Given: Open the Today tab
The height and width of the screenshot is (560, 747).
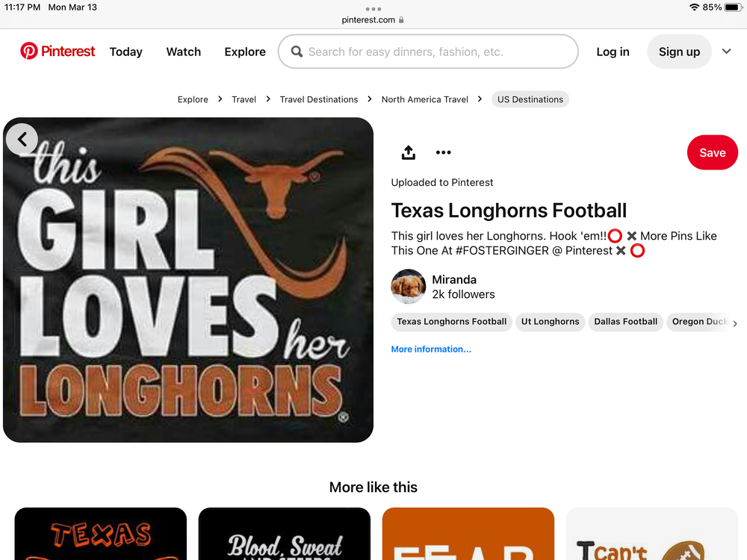Looking at the screenshot, I should (x=125, y=52).
